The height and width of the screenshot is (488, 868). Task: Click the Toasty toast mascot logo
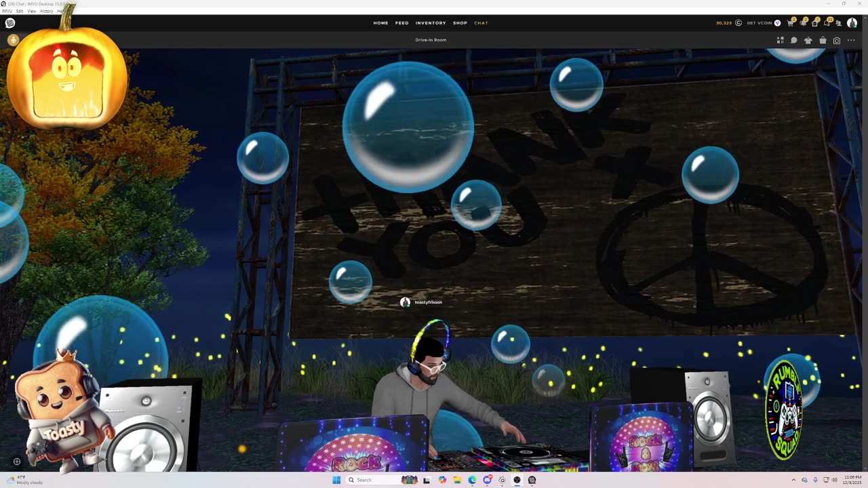coord(63,411)
